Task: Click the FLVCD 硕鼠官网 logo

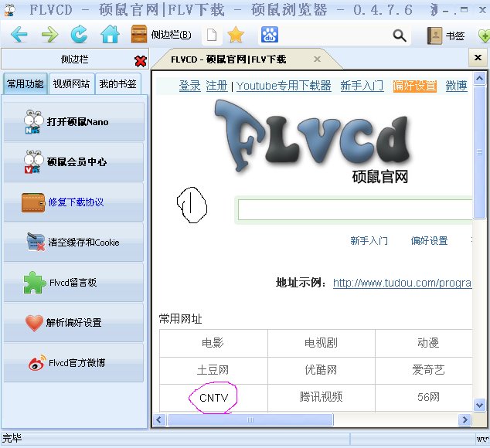Action: [314, 141]
